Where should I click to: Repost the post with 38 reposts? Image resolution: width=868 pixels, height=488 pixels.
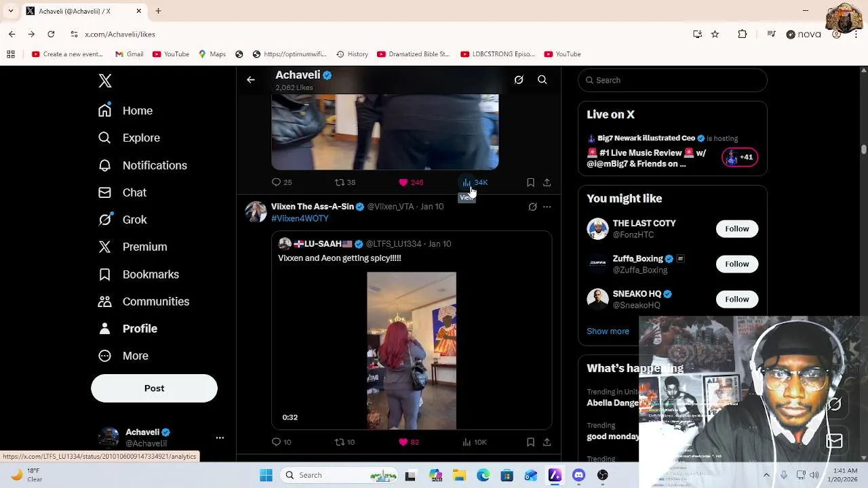345,182
